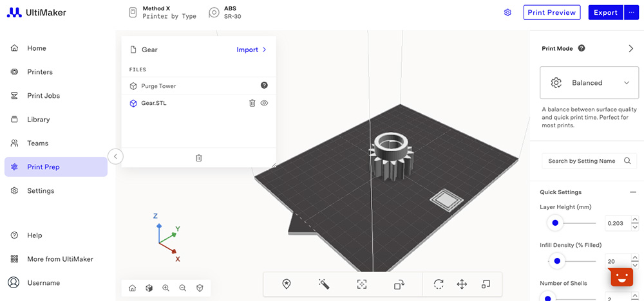This screenshot has width=644, height=301.
Task: Open print settings gear icon in header
Action: click(507, 12)
